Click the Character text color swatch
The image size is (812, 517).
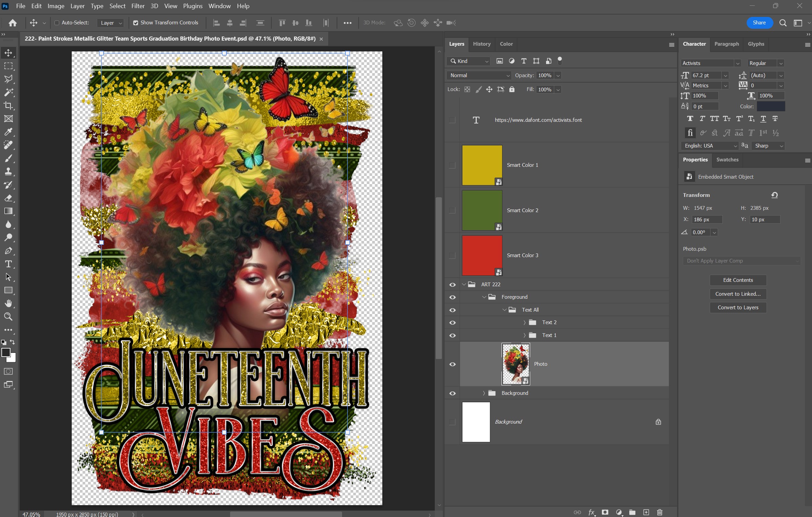(x=771, y=106)
